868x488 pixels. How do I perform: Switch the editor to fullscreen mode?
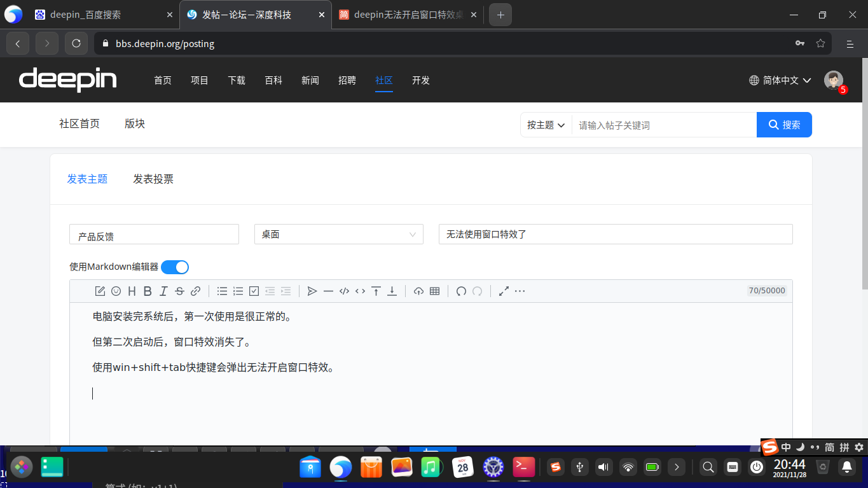tap(504, 291)
